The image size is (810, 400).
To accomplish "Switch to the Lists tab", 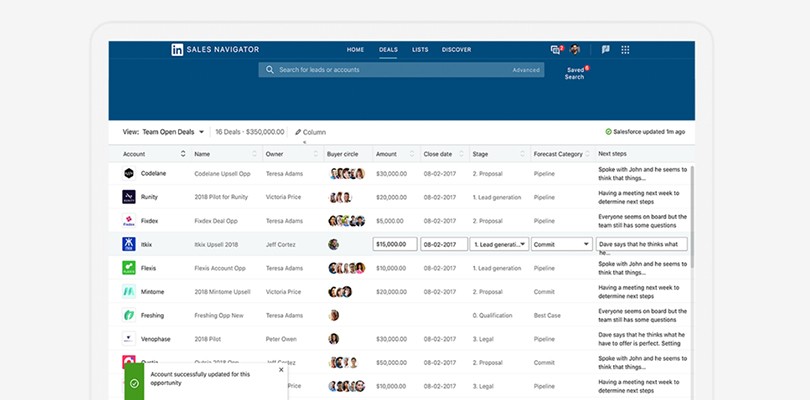I will click(x=420, y=49).
